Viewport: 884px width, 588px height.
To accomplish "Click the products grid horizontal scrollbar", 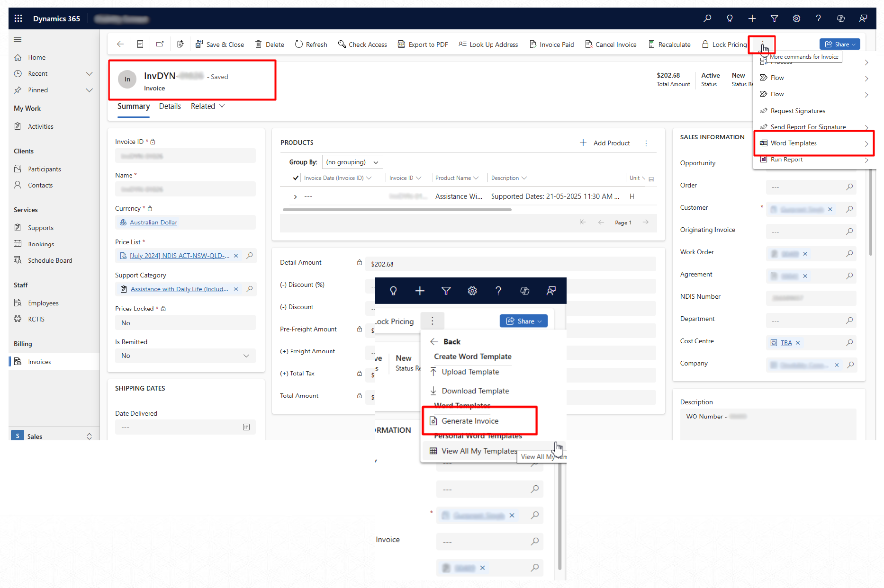I will 397,209.
